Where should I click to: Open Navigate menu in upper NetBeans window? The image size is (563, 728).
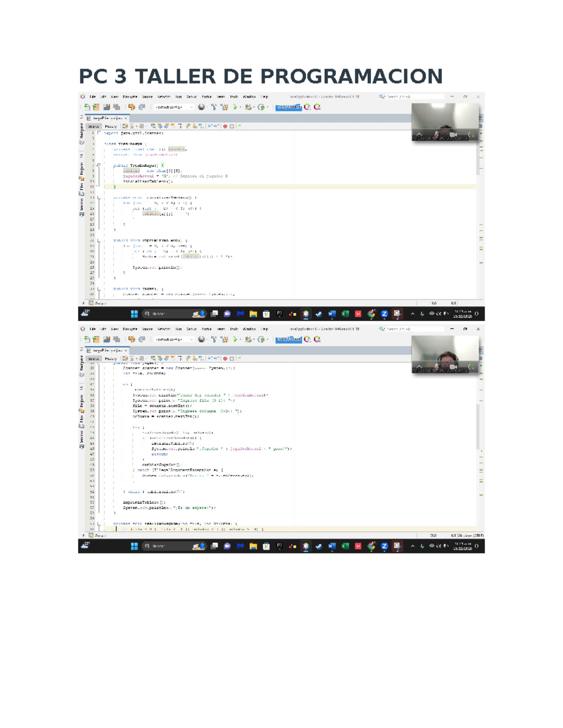pos(130,97)
